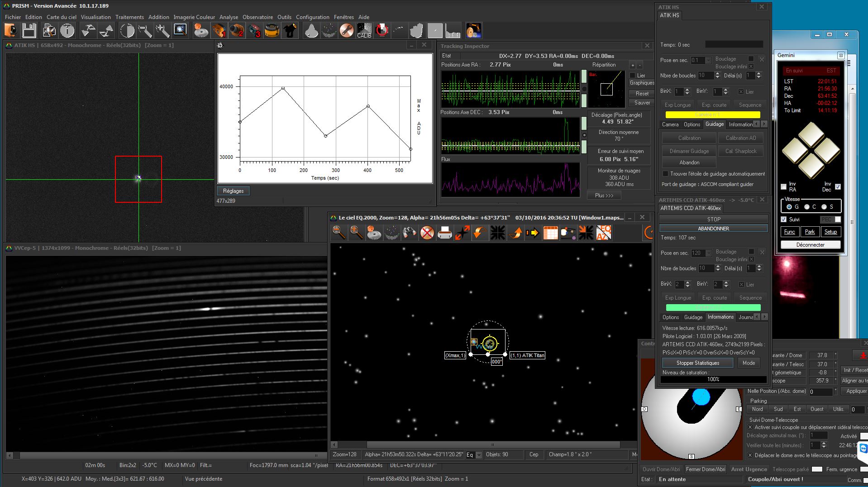Screen dimensions: 868x487
Task: Click the zoom-out magnifier in sky map
Action: (x=339, y=233)
